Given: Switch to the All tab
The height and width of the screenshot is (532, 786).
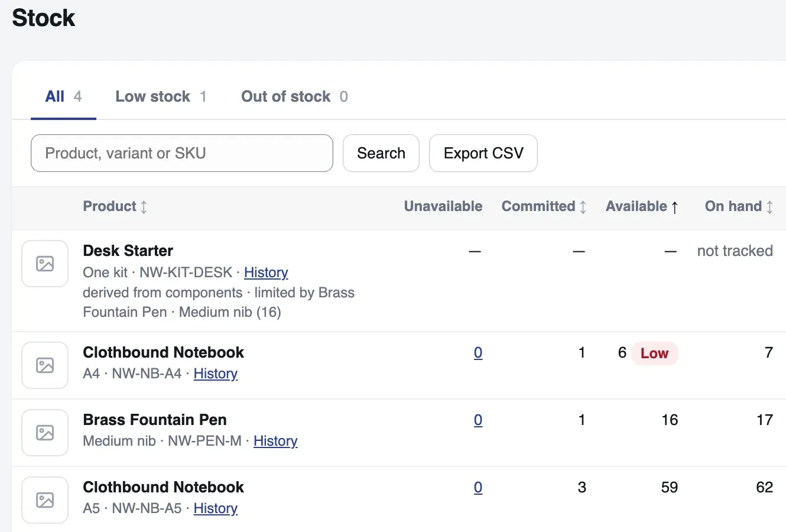Looking at the screenshot, I should click(63, 96).
